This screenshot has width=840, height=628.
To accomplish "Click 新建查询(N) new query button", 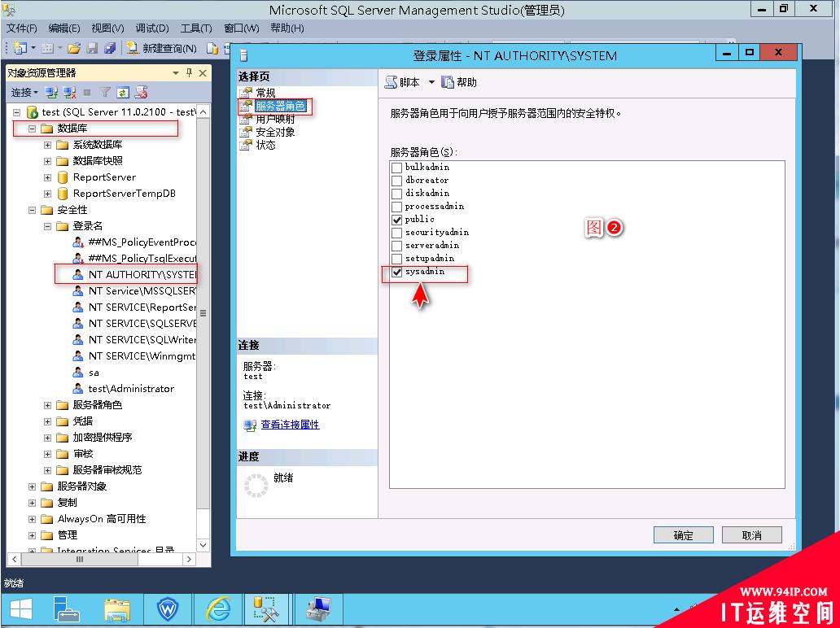I will [x=162, y=48].
